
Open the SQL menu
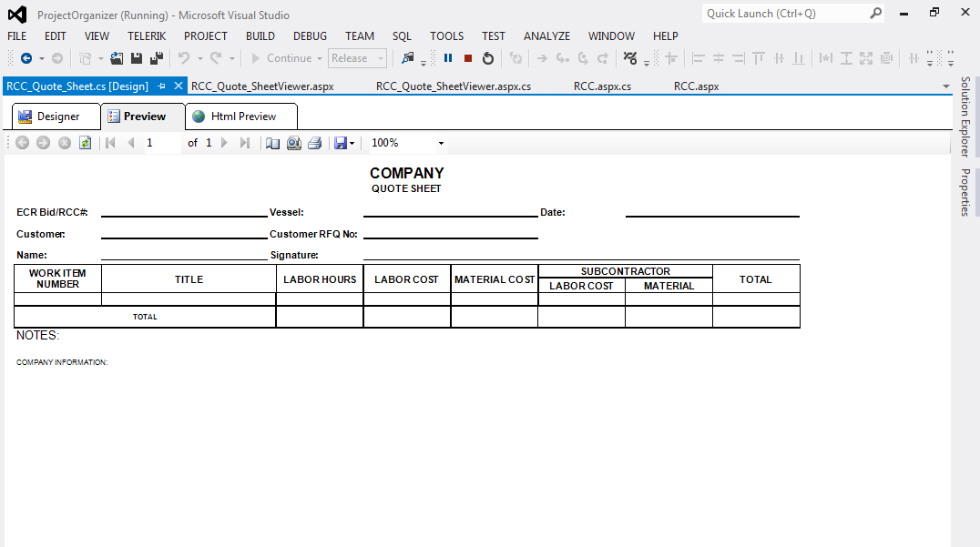402,36
